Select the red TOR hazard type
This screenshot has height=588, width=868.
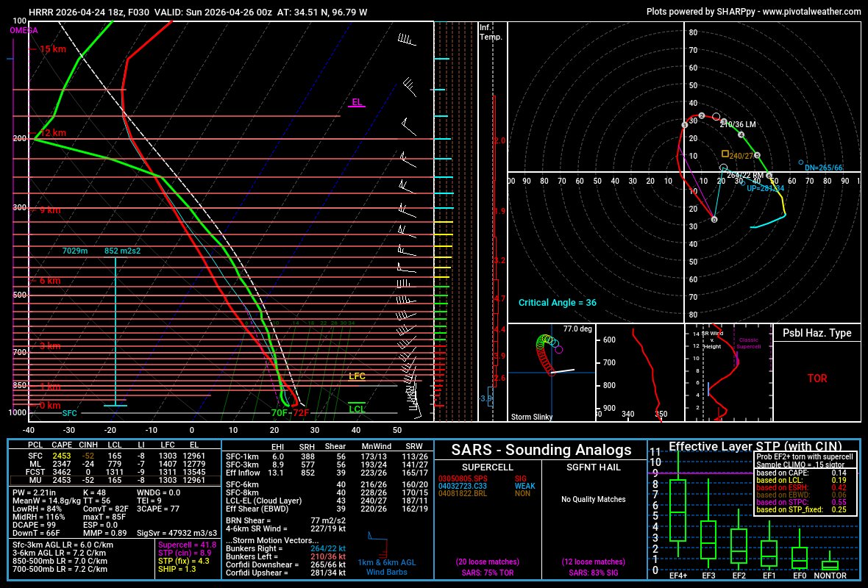point(817,379)
